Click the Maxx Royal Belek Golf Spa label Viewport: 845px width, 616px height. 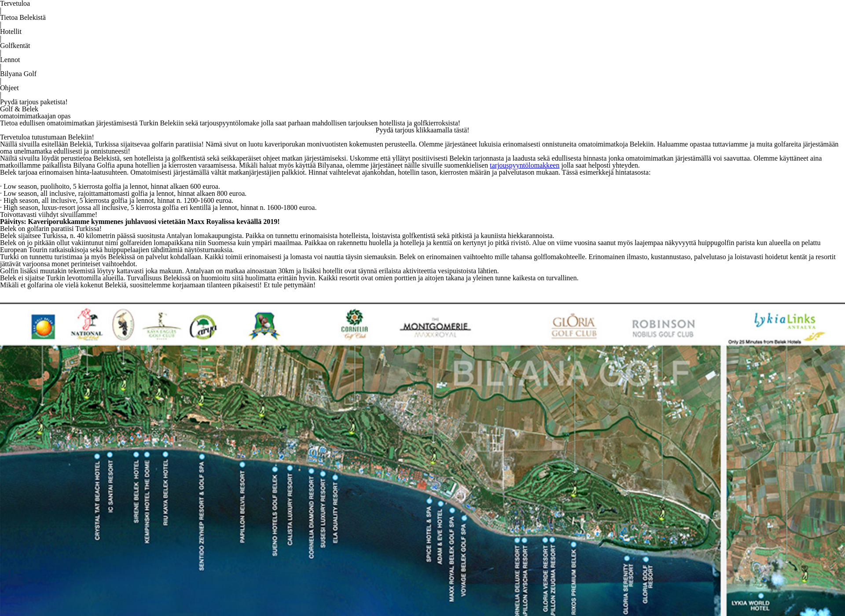(x=452, y=559)
